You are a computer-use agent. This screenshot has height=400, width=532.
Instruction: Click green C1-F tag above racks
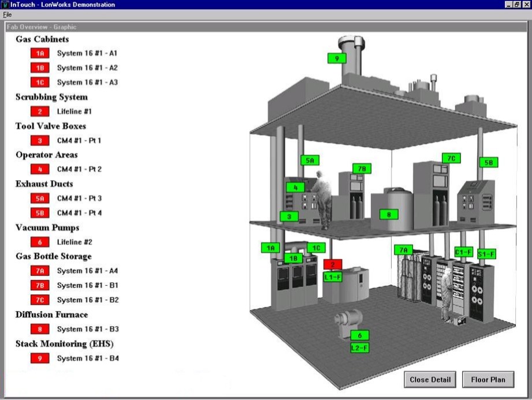pyautogui.click(x=464, y=252)
